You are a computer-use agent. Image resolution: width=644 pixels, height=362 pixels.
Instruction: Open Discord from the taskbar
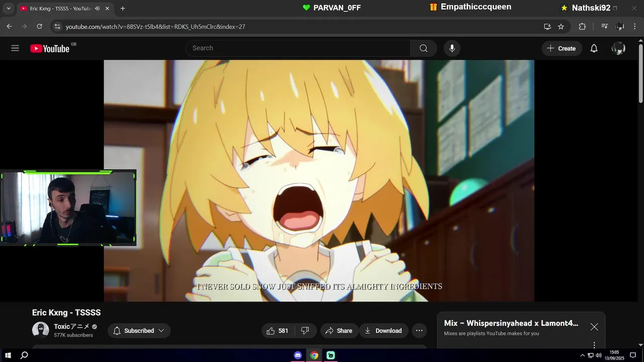click(x=298, y=355)
